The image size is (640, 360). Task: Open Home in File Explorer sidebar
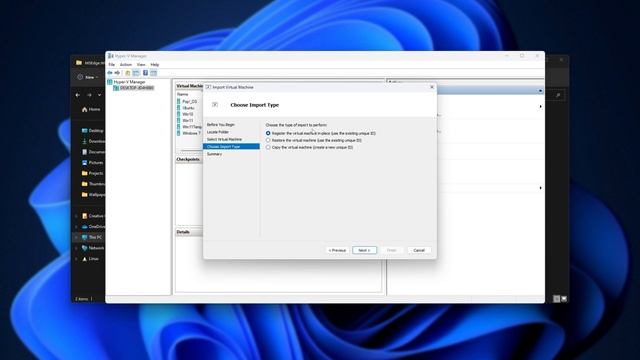[x=91, y=109]
